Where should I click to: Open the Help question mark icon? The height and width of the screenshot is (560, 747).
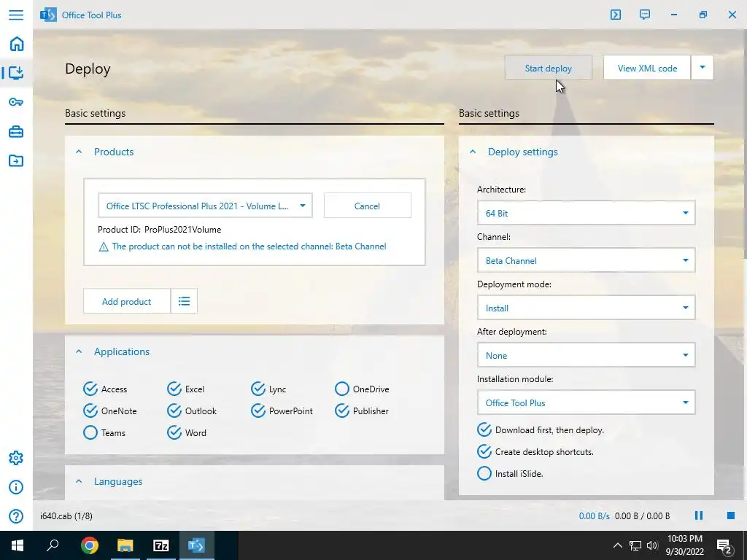16,516
